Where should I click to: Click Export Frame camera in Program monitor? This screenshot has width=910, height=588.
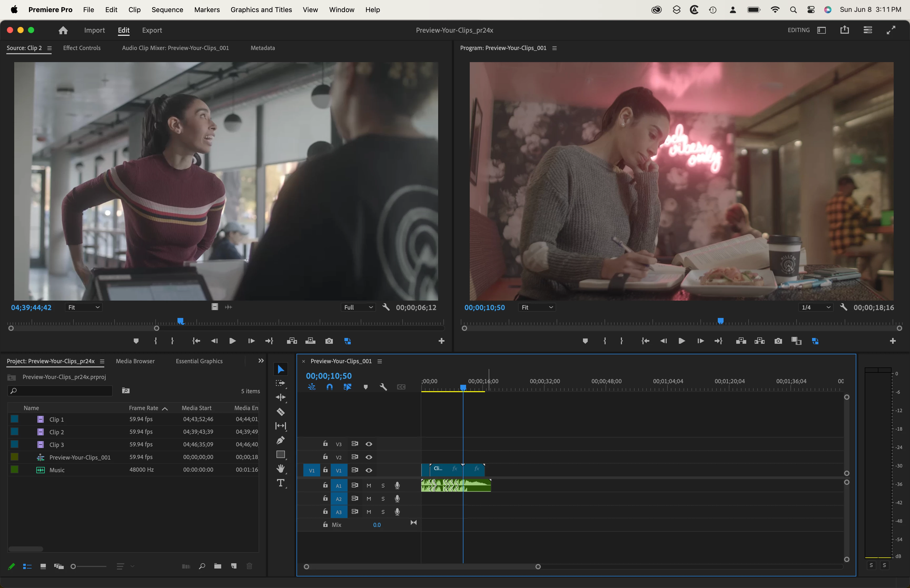[778, 341]
